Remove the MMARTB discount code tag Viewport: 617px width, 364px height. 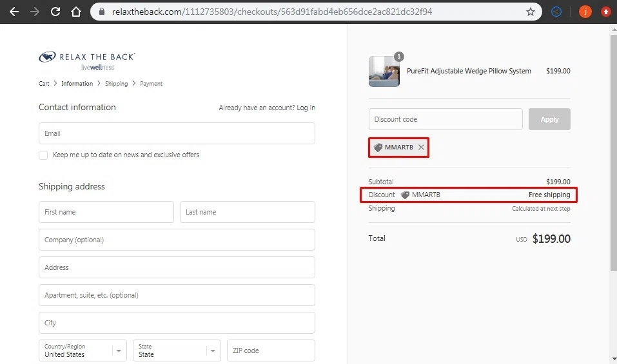tap(421, 147)
